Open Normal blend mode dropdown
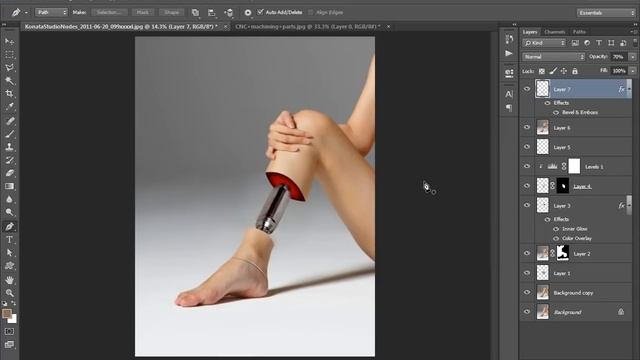This screenshot has height=360, width=640. tap(553, 57)
